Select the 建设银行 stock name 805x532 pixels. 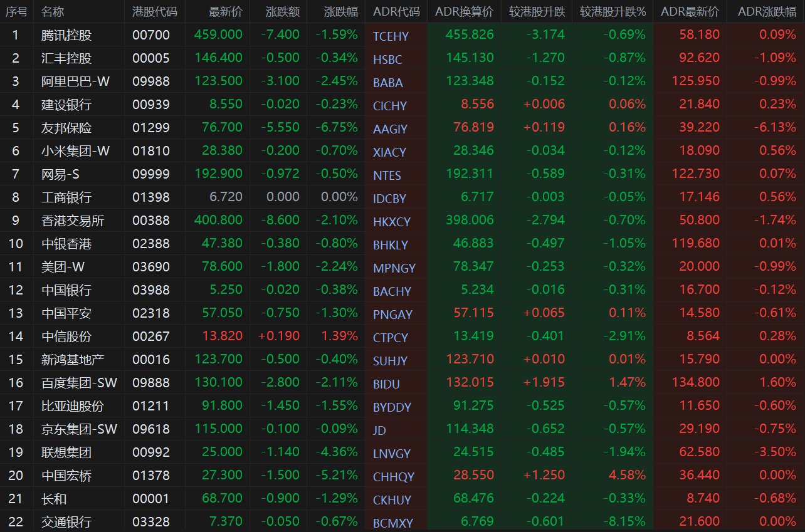click(x=66, y=105)
